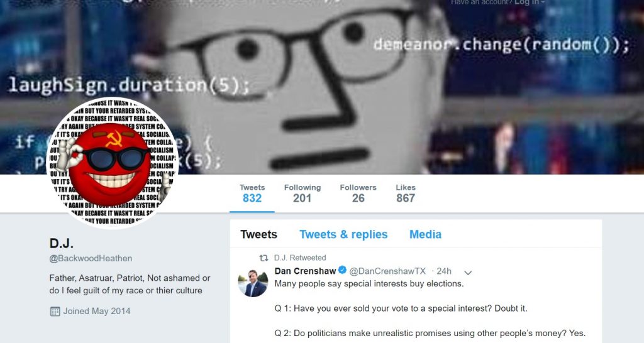Click the @BackwoodHeathen handle
This screenshot has width=644, height=343.
pyautogui.click(x=91, y=258)
